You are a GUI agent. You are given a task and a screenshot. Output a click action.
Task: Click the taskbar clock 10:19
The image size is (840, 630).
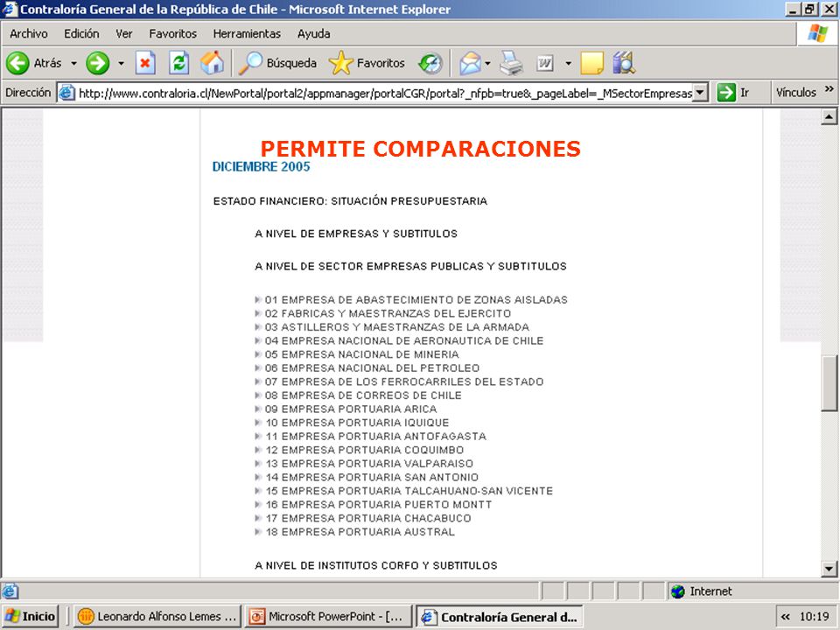coord(815,617)
